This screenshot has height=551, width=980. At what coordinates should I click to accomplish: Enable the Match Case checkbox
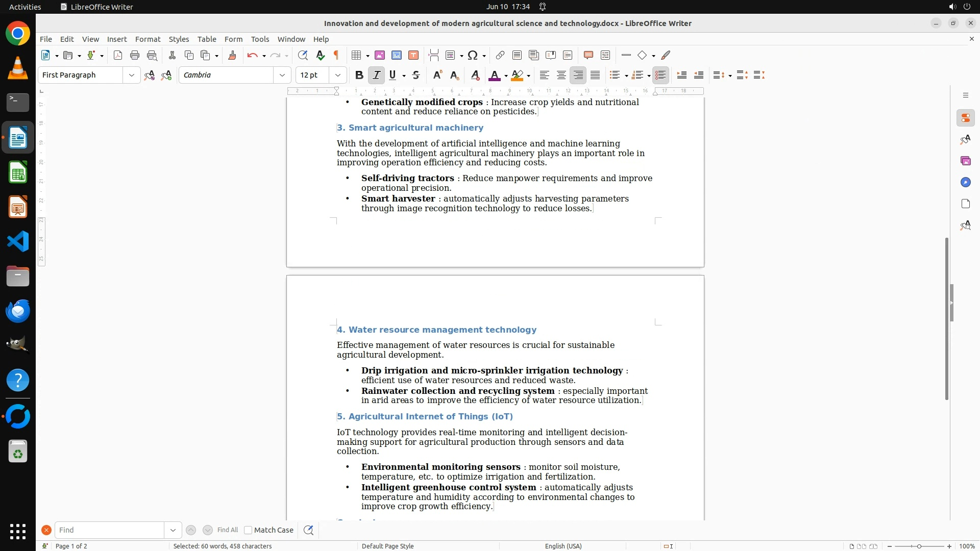[248, 530]
